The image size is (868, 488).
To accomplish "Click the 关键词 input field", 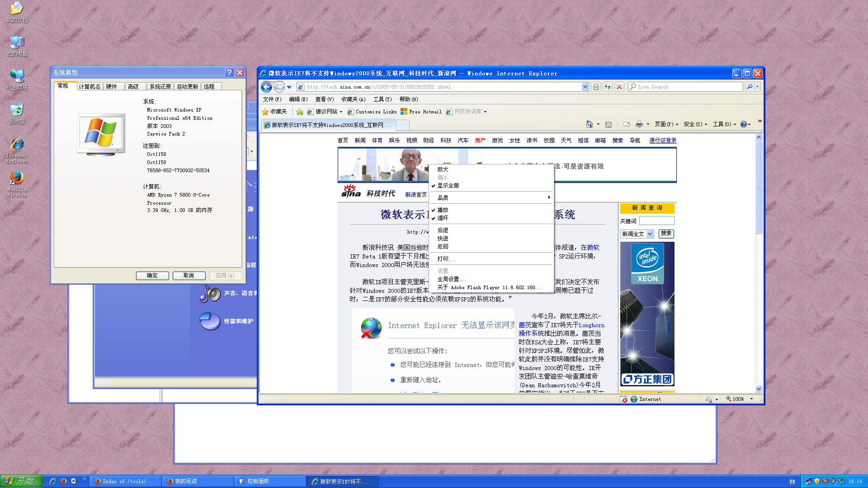I will pos(656,221).
